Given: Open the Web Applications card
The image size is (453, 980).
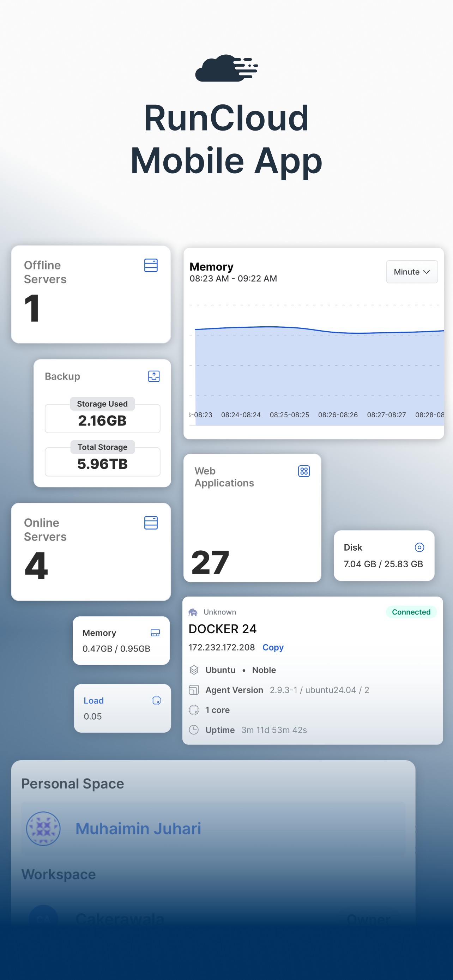Looking at the screenshot, I should (x=252, y=518).
